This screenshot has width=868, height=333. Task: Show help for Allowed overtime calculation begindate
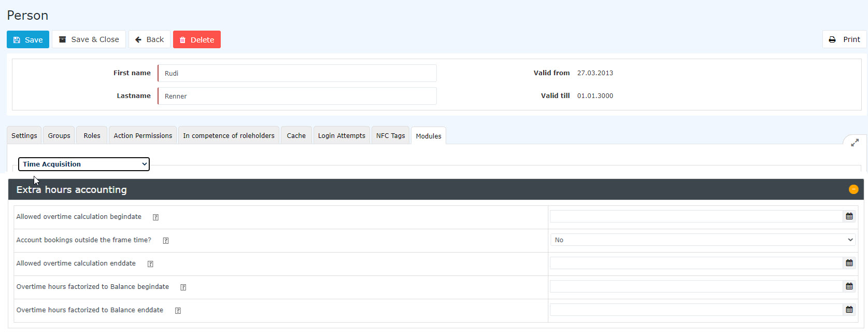point(155,217)
